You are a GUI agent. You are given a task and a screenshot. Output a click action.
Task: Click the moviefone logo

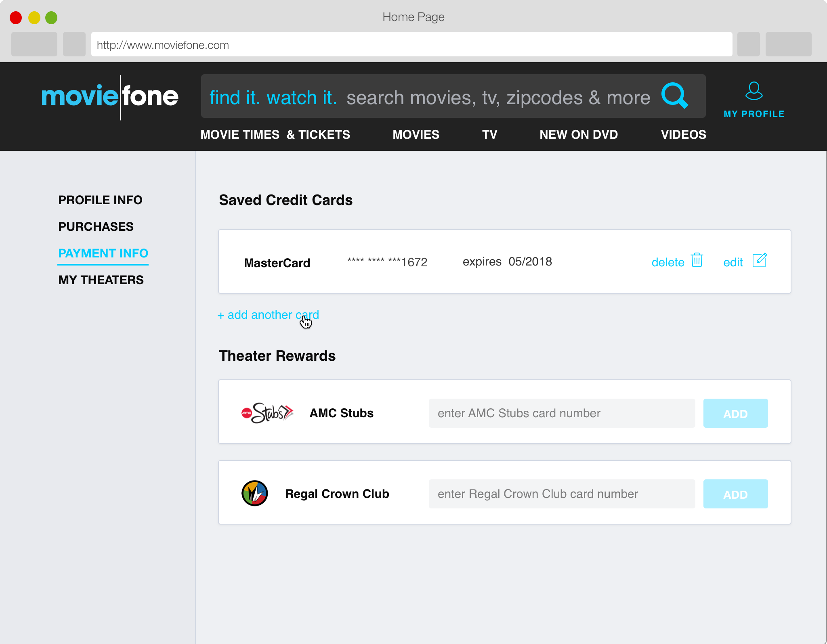pos(110,97)
